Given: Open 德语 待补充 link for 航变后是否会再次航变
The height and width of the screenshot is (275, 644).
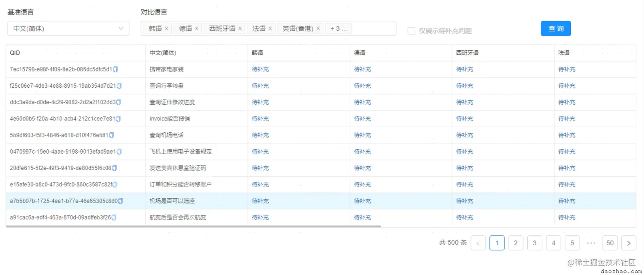Looking at the screenshot, I should (x=362, y=218).
